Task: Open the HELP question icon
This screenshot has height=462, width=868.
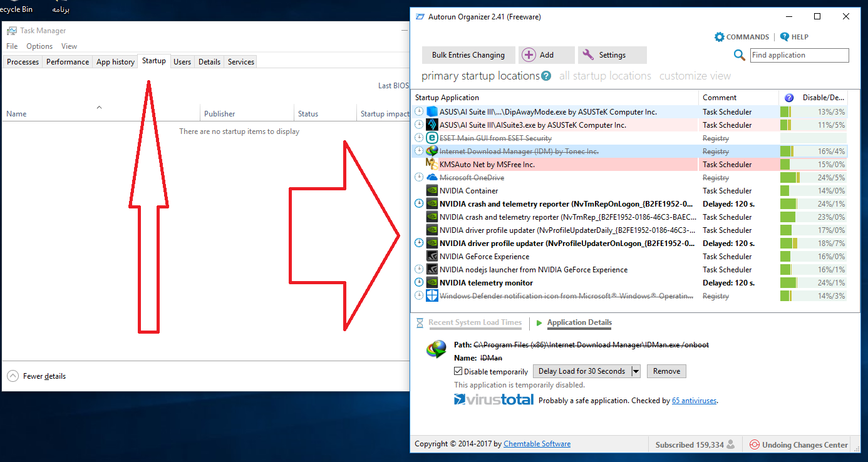Action: click(784, 37)
